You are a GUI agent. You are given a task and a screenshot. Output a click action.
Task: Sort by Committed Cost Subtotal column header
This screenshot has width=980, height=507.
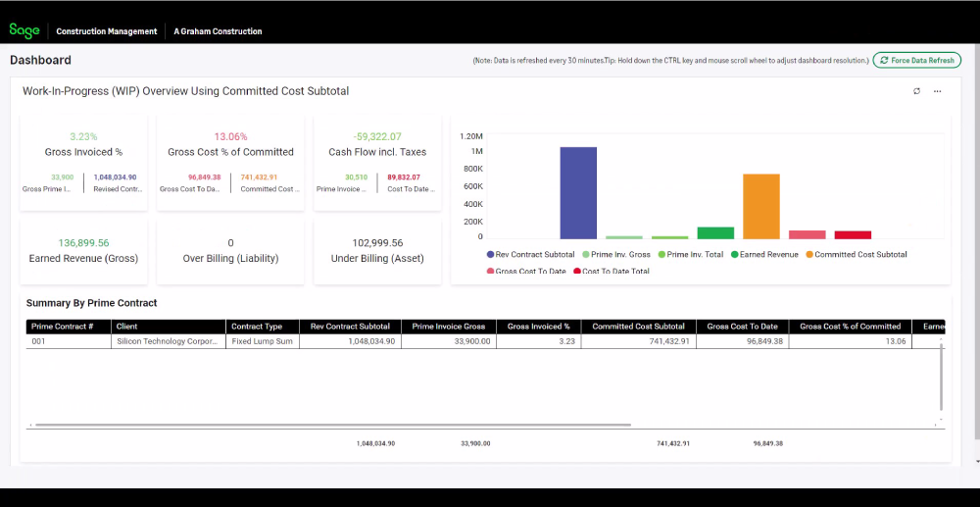(x=639, y=327)
